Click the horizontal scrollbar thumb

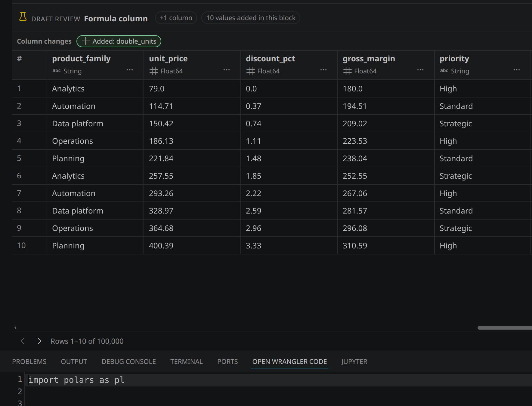(x=505, y=328)
